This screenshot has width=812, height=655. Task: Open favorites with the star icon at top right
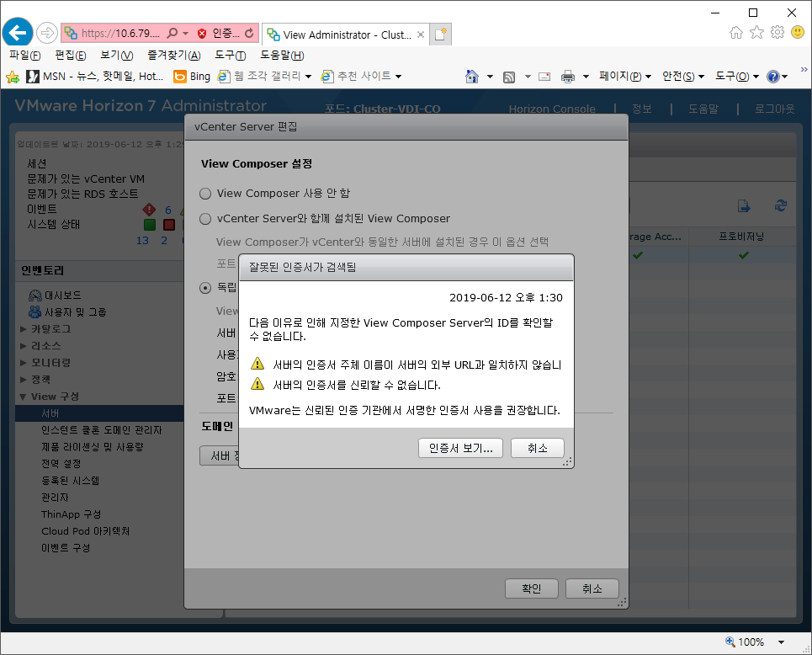756,32
